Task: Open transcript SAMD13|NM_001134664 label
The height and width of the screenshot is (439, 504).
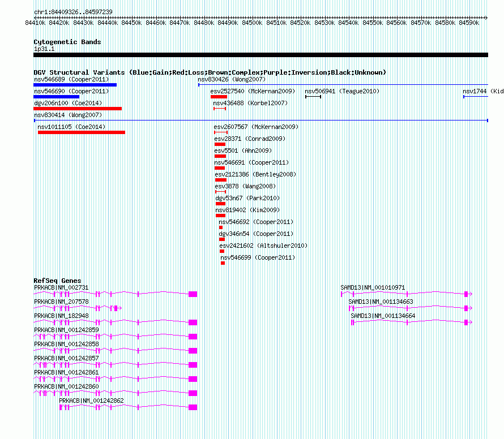Action: click(383, 316)
